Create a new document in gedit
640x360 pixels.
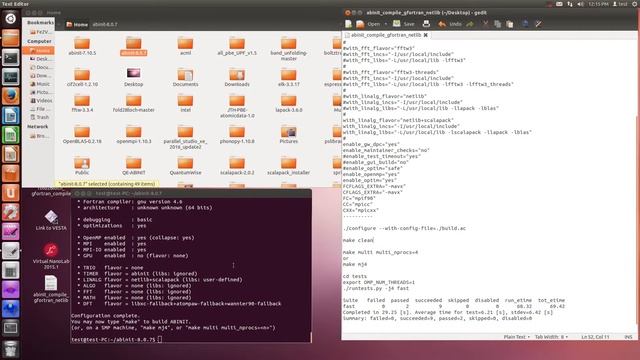[x=348, y=24]
